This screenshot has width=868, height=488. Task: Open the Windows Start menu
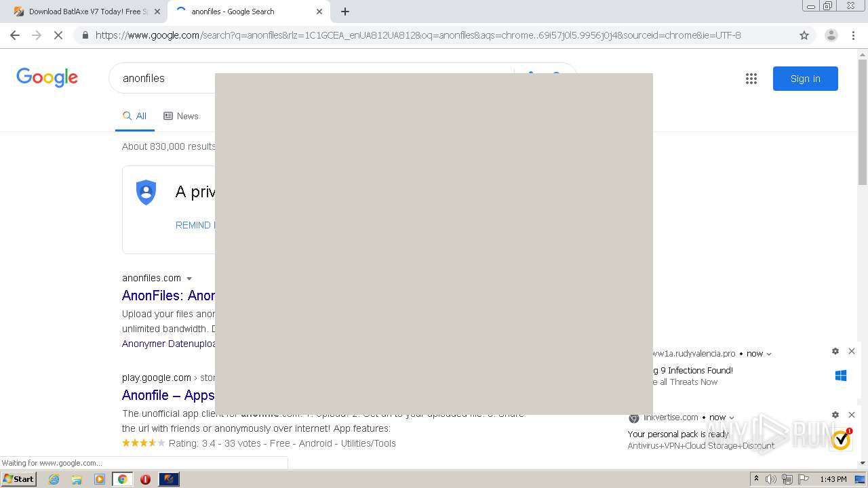(x=18, y=479)
